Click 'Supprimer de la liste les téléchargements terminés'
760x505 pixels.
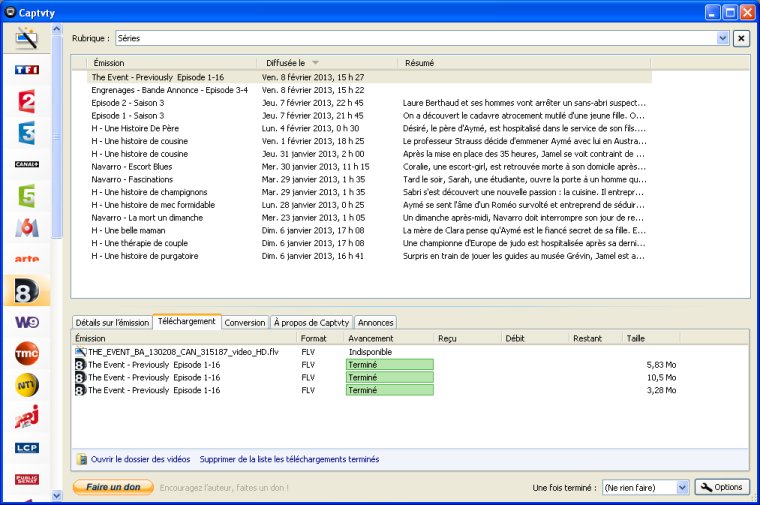(x=289, y=459)
